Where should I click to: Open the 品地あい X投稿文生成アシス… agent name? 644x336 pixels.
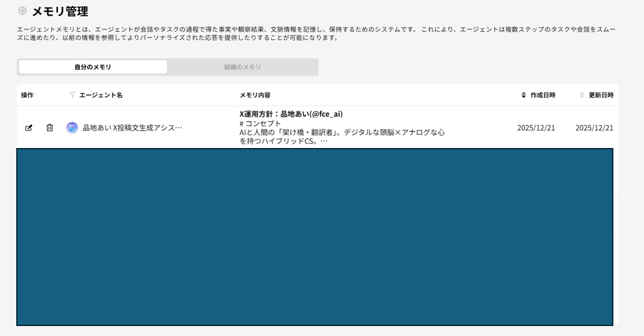pyautogui.click(x=132, y=128)
